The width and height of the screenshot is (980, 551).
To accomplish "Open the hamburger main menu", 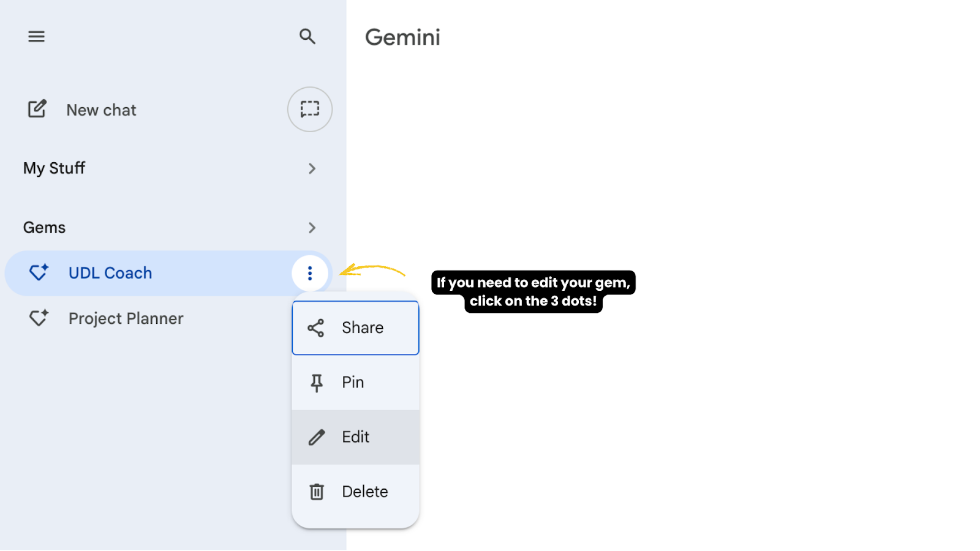I will click(x=36, y=37).
